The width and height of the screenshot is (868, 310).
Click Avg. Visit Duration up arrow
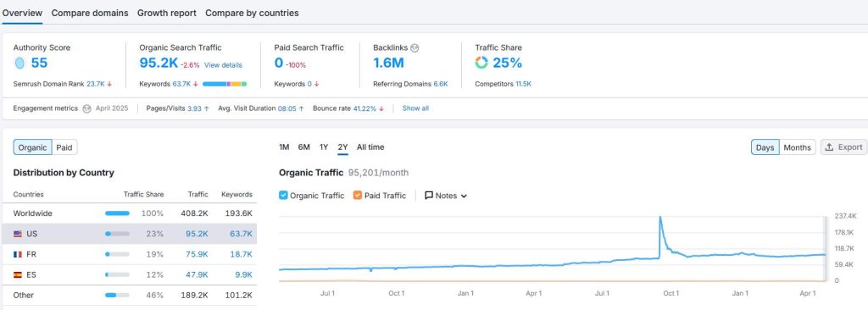(x=301, y=108)
